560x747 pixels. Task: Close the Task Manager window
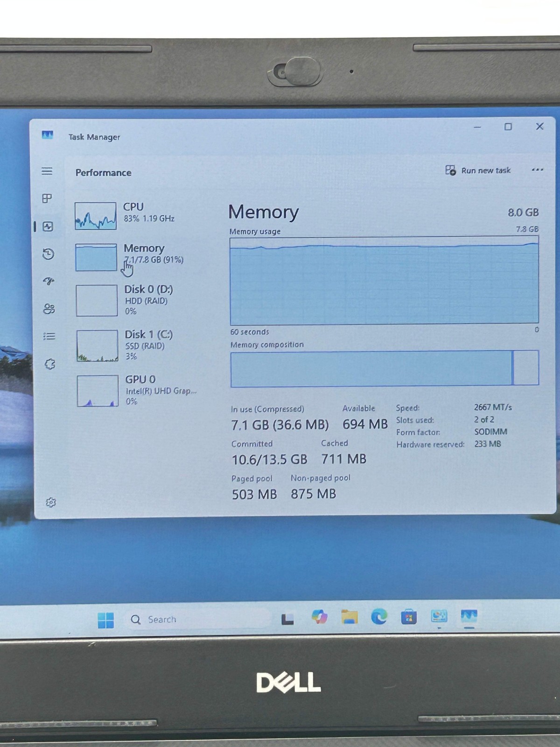pyautogui.click(x=540, y=127)
